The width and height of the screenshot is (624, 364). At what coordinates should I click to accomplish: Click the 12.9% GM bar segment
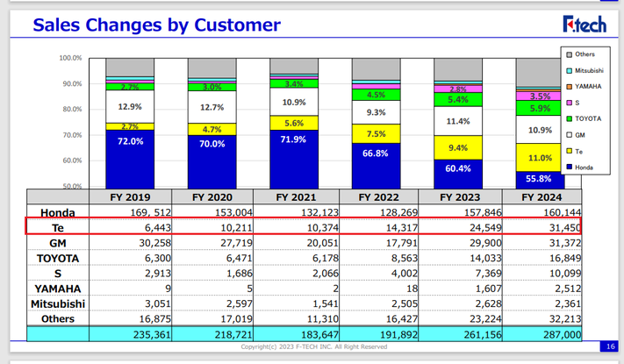pos(130,107)
